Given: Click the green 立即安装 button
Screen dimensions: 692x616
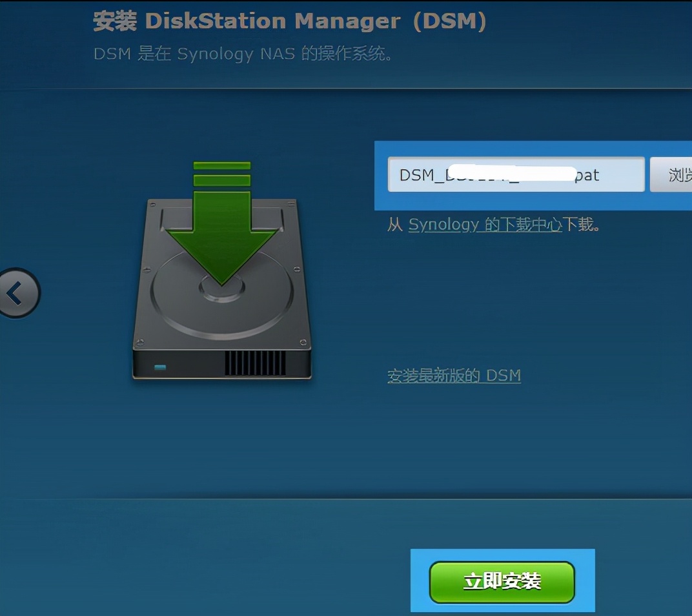Looking at the screenshot, I should click(502, 582).
